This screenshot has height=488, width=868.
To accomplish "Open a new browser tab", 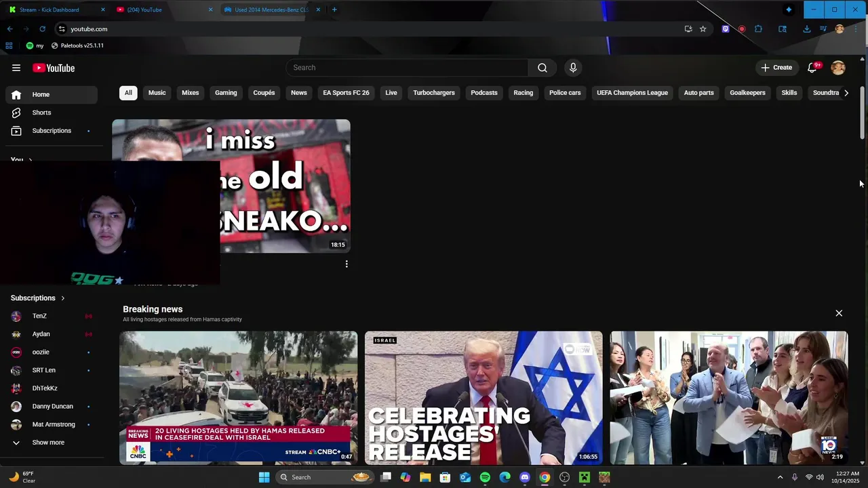I will (334, 9).
